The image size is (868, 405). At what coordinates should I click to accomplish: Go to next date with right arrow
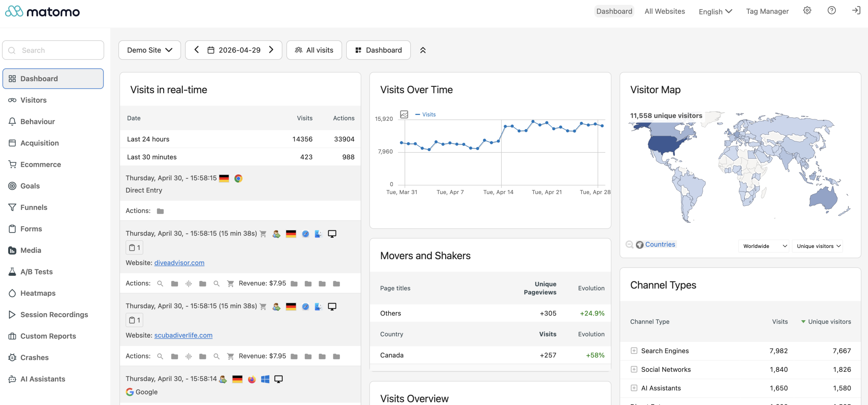coord(271,50)
